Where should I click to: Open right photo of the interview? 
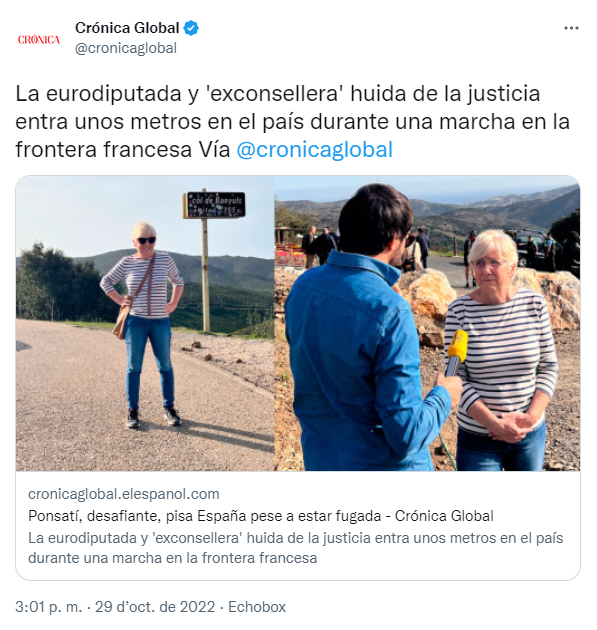(427, 323)
